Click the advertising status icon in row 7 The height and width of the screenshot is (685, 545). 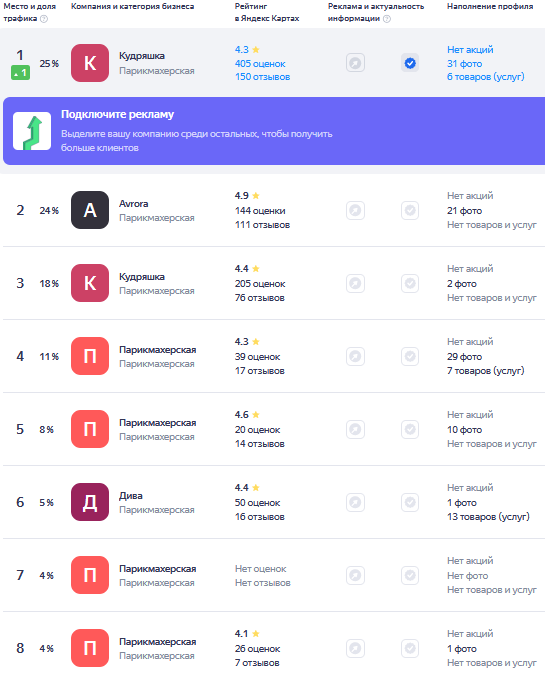[x=355, y=575]
